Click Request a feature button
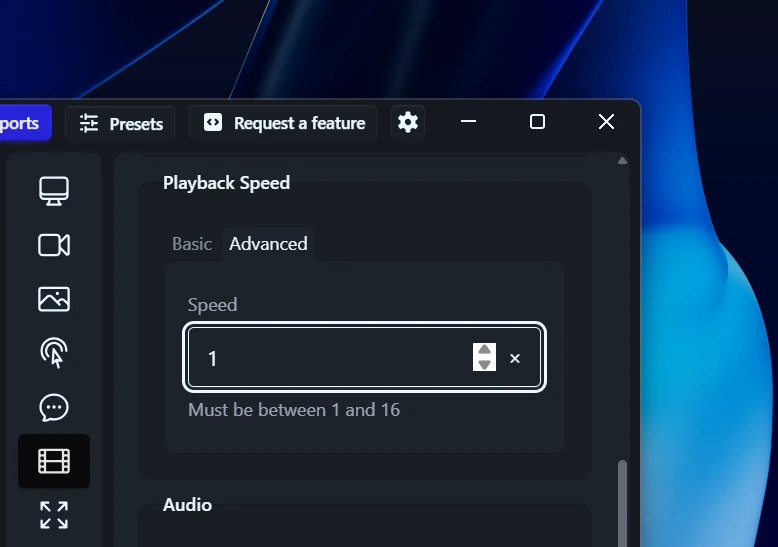The width and height of the screenshot is (778, 547). 283,123
